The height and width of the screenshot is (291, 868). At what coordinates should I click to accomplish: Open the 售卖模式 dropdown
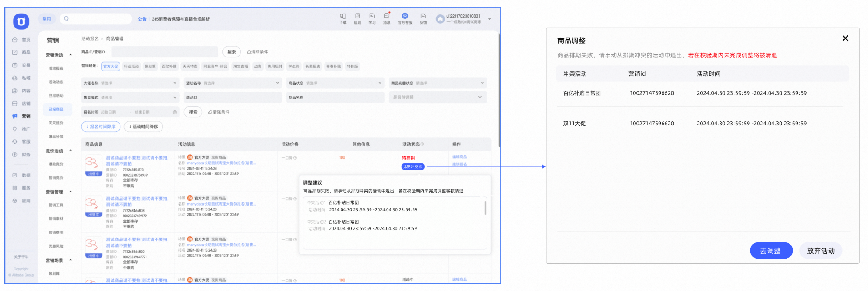(131, 97)
